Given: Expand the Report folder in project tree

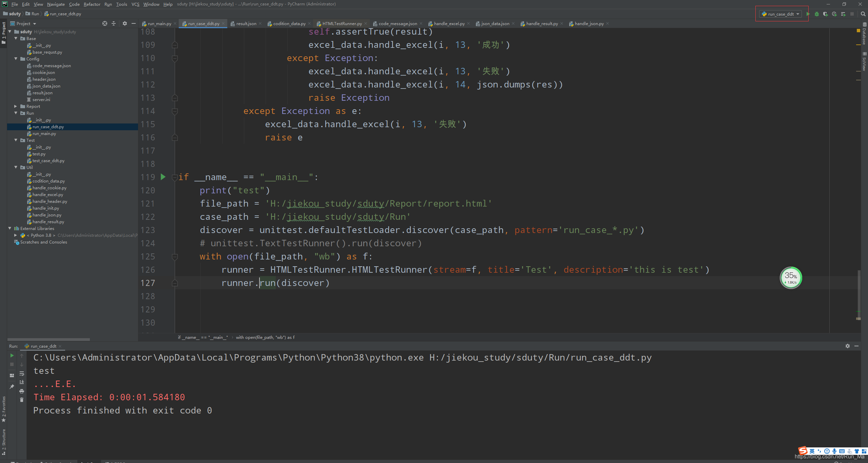Looking at the screenshot, I should [16, 106].
